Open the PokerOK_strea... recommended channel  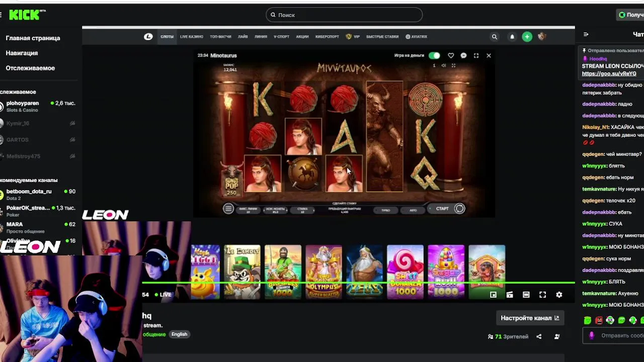(38, 211)
